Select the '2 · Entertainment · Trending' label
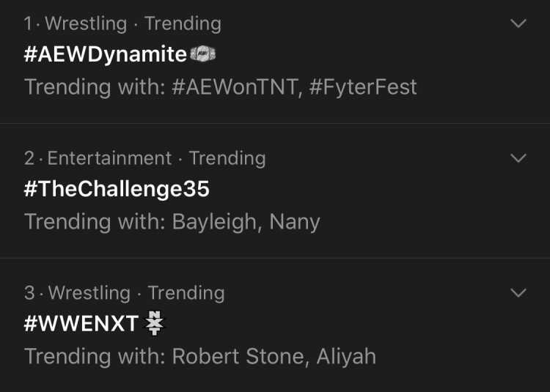 pyautogui.click(x=145, y=158)
